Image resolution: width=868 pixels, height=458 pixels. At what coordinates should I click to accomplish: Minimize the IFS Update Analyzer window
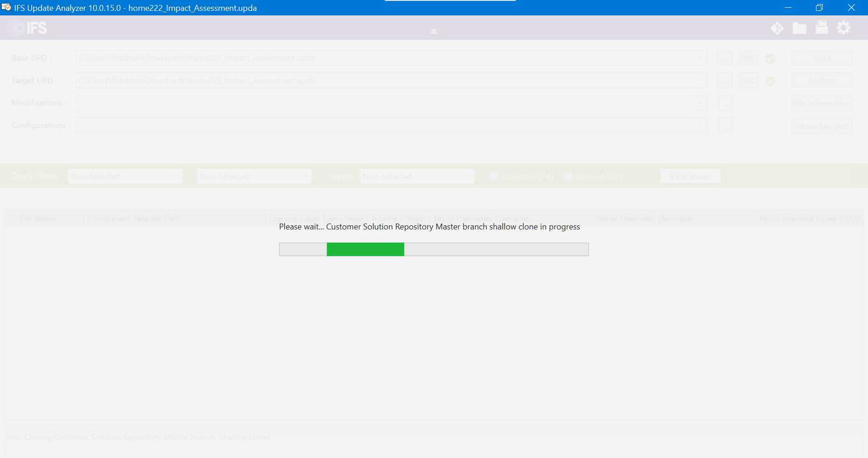[x=788, y=8]
